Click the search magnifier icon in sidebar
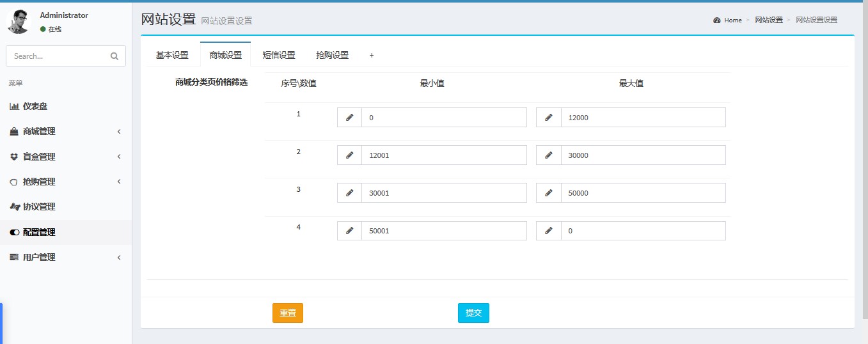The width and height of the screenshot is (868, 344). [114, 56]
